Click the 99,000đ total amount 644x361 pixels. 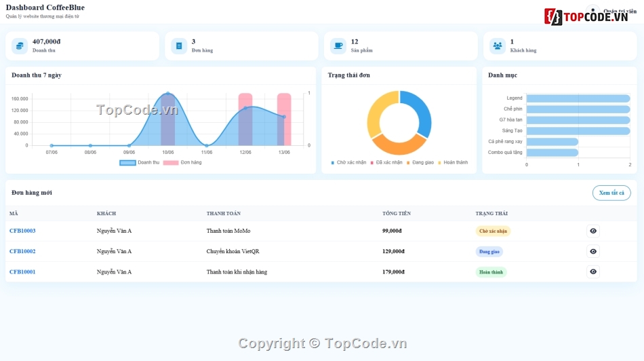(x=392, y=231)
